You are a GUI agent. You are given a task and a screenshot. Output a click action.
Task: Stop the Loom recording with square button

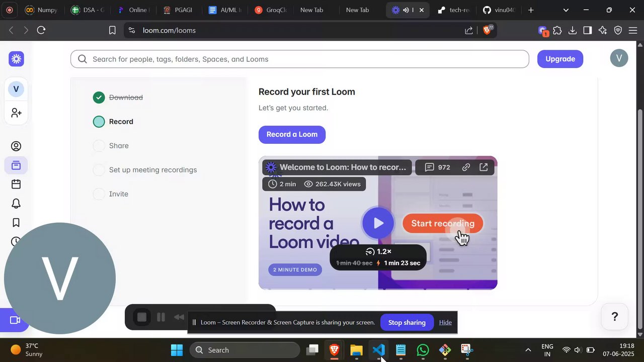[x=142, y=317]
